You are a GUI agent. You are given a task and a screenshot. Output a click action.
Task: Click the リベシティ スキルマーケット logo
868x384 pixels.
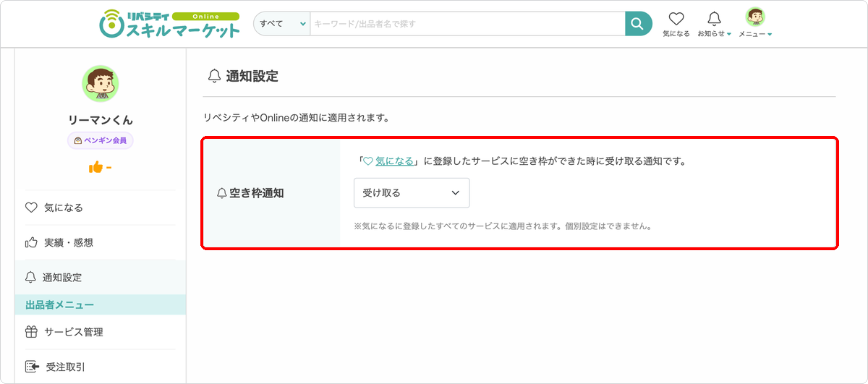click(x=170, y=25)
